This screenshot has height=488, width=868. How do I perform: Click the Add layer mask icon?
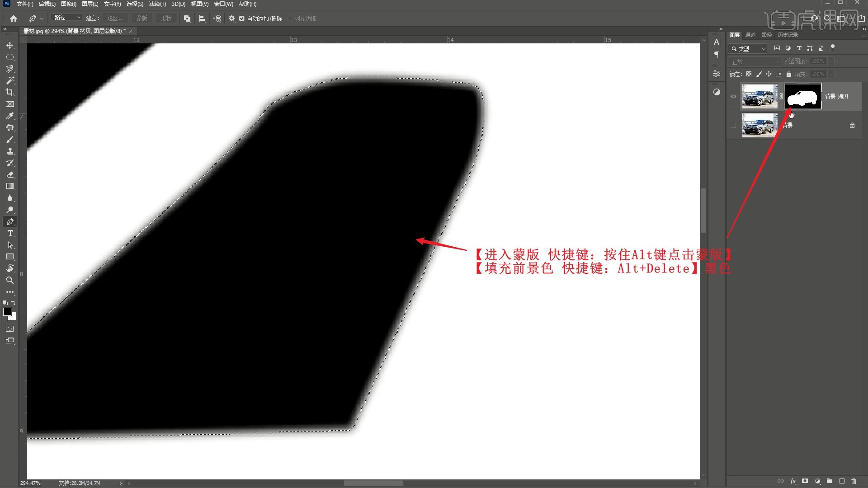(805, 481)
